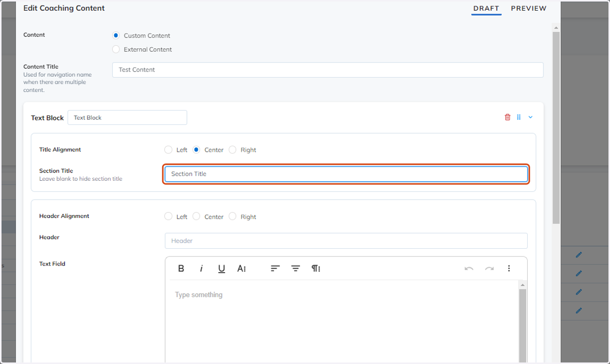Open the paragraph format options

316,269
